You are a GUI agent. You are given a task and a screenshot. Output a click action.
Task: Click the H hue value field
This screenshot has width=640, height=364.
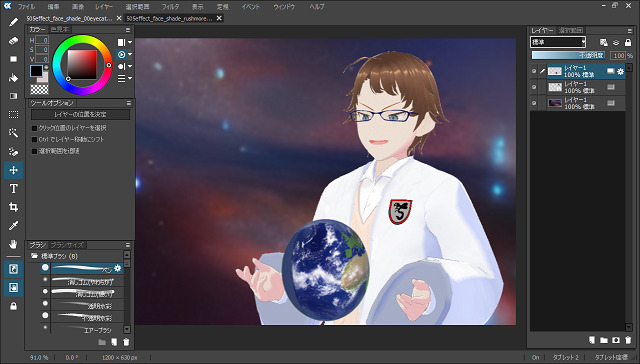click(x=42, y=40)
